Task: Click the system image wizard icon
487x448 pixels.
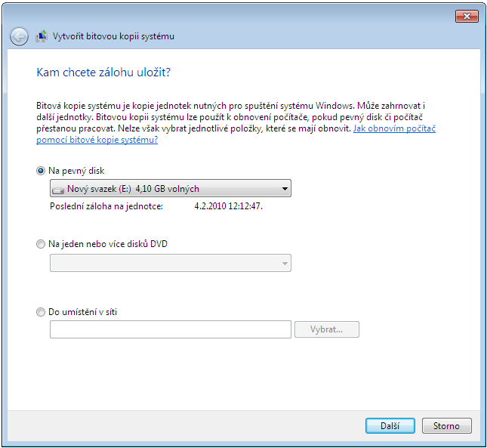Action: tap(42, 36)
